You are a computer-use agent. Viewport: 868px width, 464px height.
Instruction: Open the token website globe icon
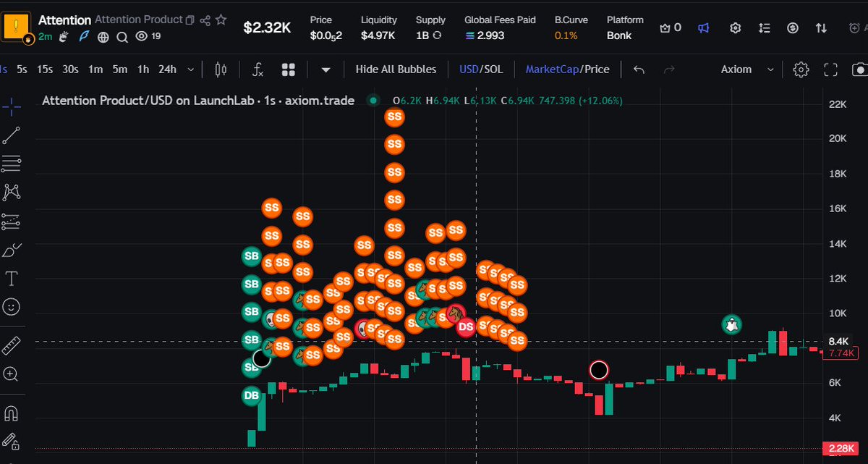coord(103,35)
